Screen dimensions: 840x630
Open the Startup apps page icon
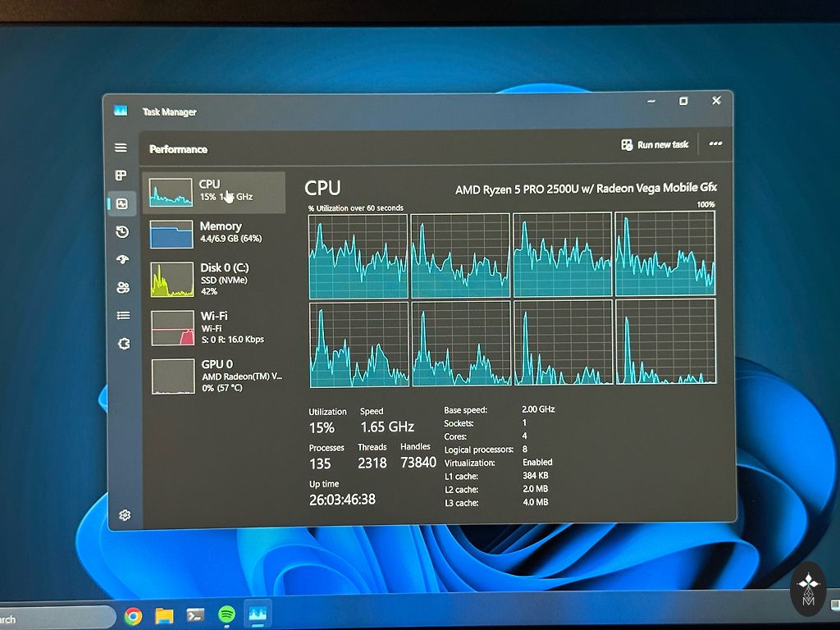(123, 260)
